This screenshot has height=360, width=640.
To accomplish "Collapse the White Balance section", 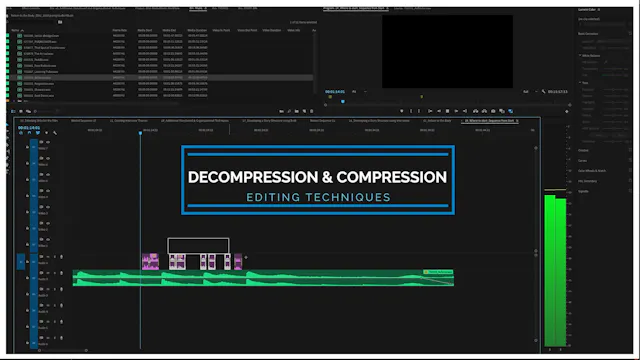I will coord(580,56).
